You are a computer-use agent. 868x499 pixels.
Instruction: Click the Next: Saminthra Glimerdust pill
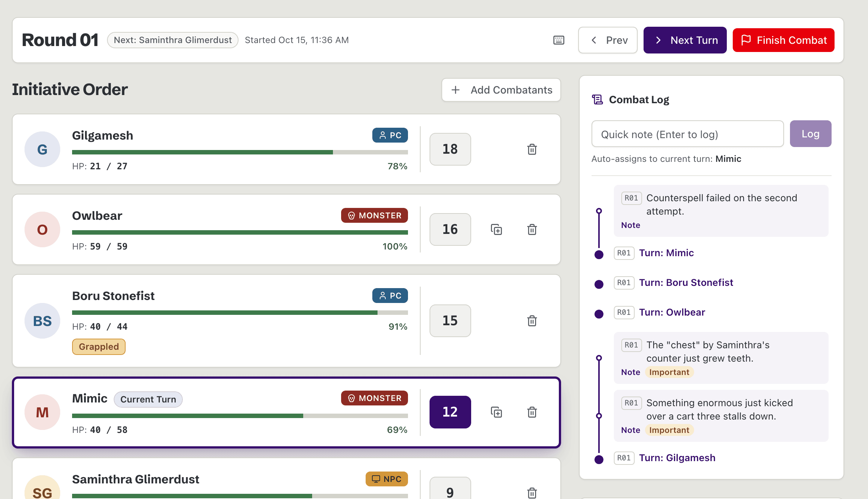click(173, 40)
